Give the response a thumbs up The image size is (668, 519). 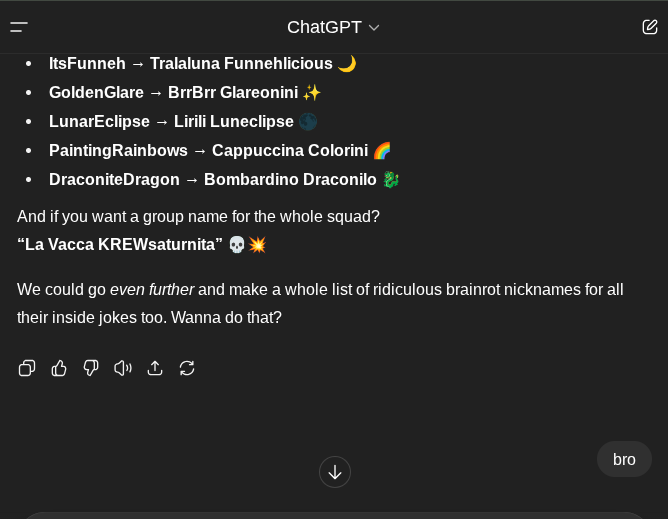point(59,368)
